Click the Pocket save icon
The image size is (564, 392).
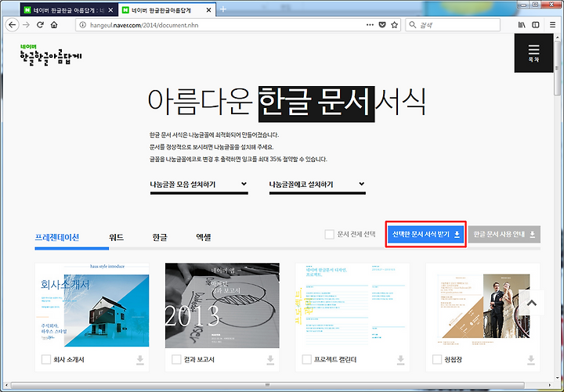[x=382, y=25]
